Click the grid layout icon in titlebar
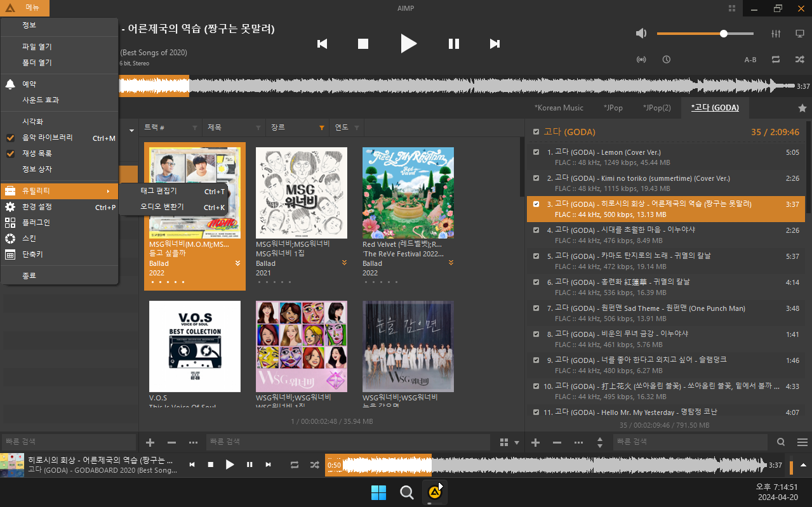Viewport: 812px width, 507px height. point(732,8)
